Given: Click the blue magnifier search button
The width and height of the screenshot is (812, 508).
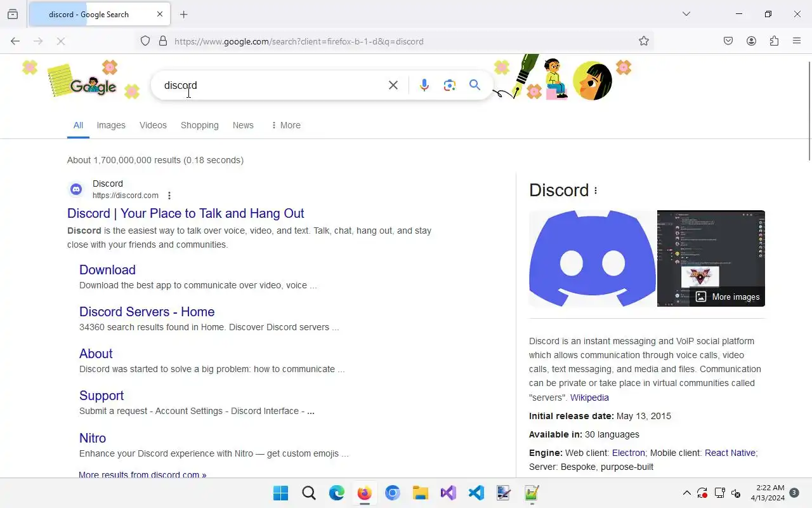Looking at the screenshot, I should tap(475, 85).
